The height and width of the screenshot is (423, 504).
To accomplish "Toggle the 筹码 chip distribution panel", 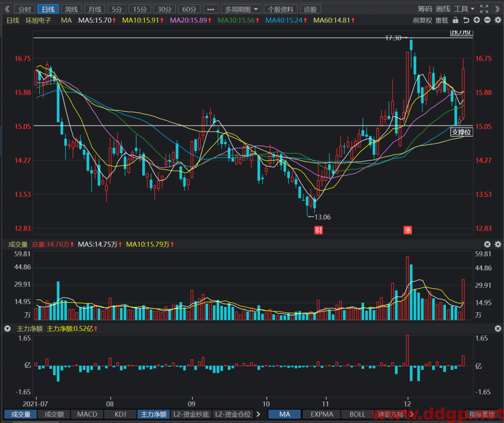I will [425, 9].
